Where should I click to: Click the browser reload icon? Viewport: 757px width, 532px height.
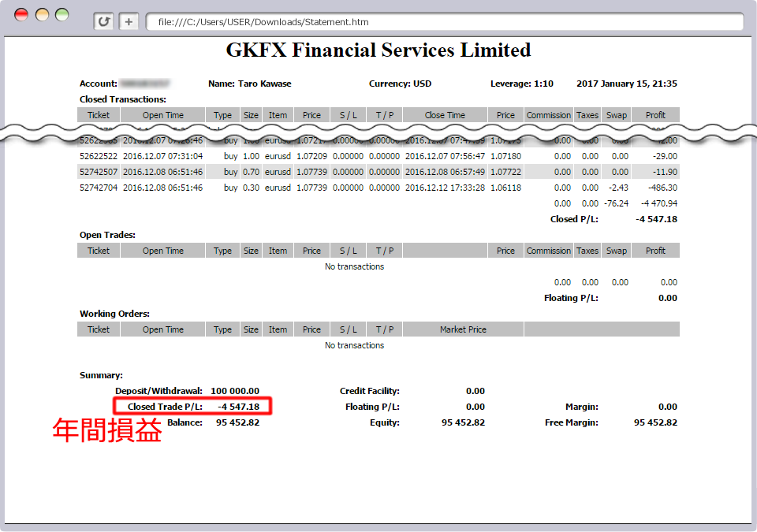click(104, 22)
